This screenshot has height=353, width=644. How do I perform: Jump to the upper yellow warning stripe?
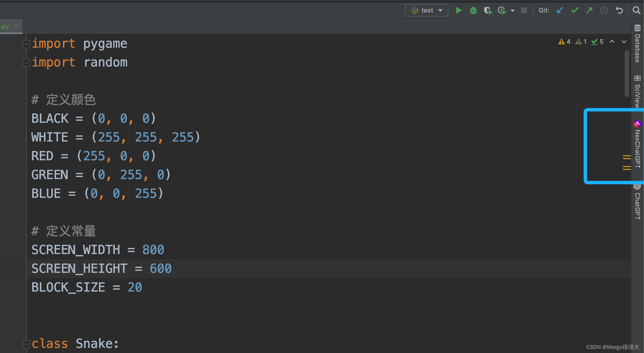(627, 157)
